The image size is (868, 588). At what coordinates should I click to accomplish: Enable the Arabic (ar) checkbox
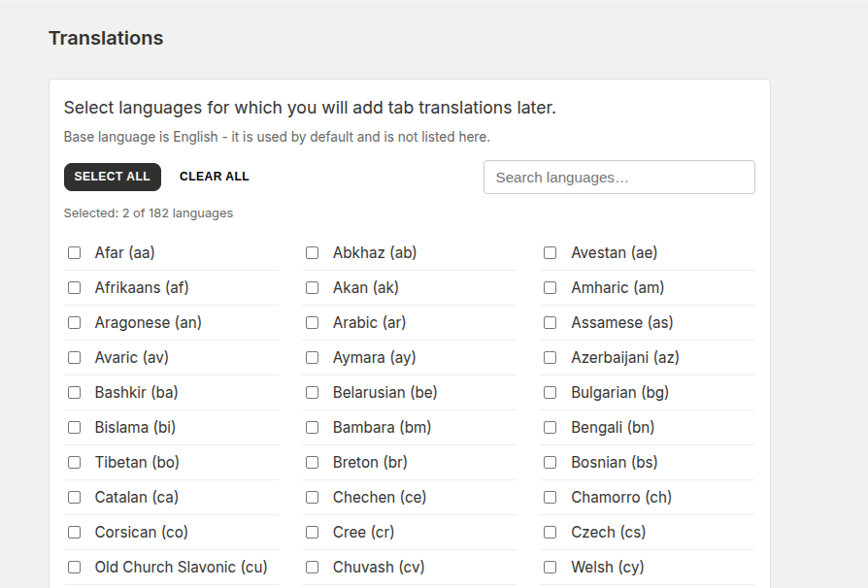[x=313, y=322]
